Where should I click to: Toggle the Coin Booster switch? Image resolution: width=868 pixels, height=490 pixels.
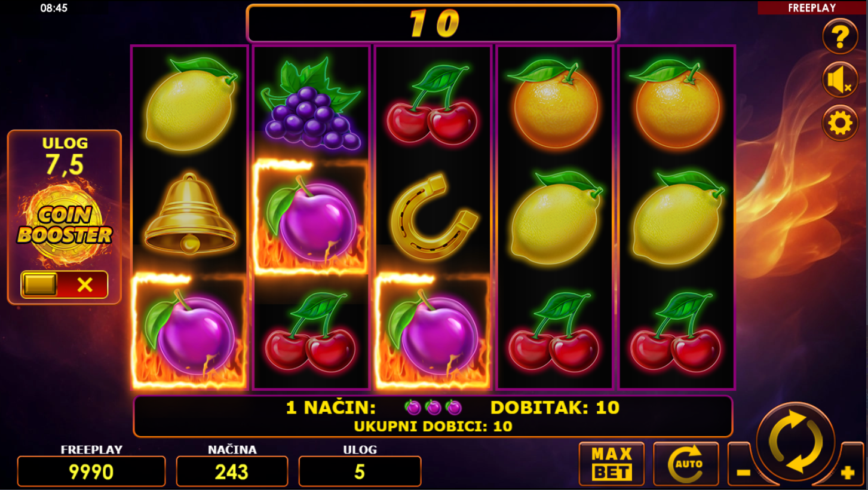(65, 284)
